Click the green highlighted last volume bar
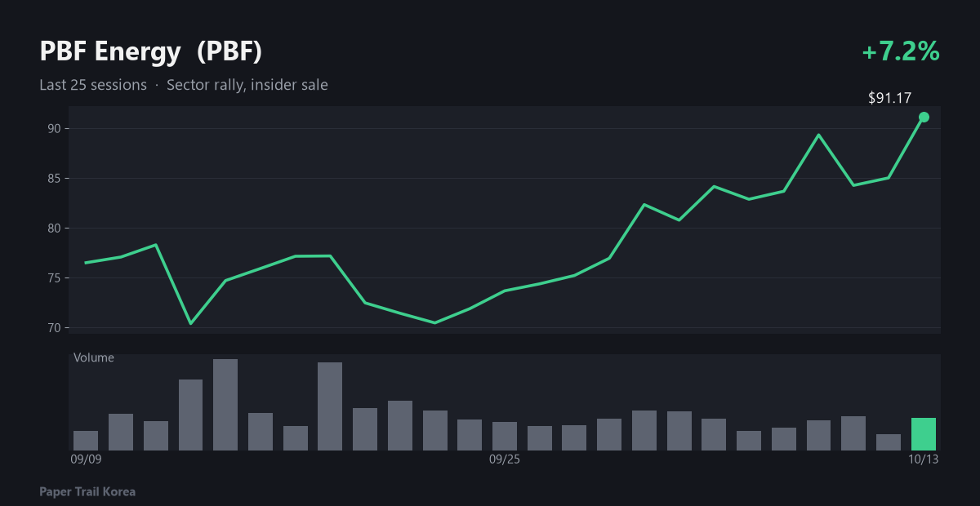This screenshot has width=980, height=506. coord(924,434)
